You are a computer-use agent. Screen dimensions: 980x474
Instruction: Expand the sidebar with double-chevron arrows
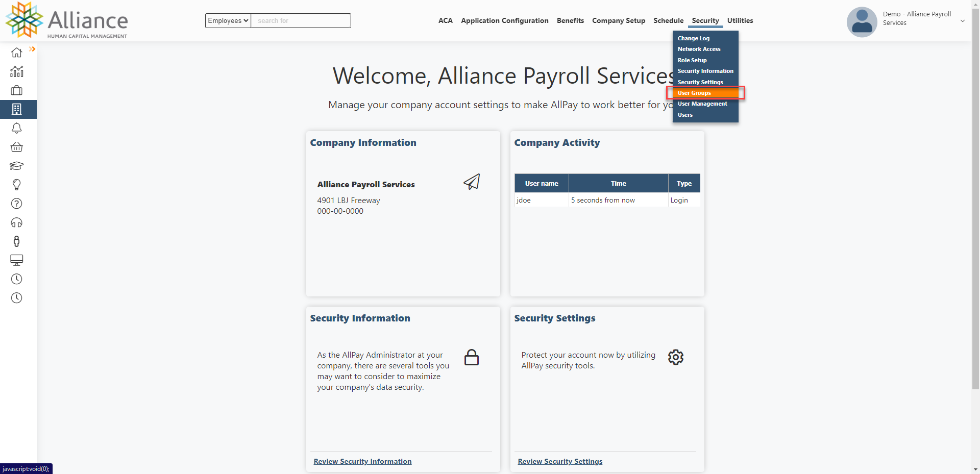[x=32, y=49]
